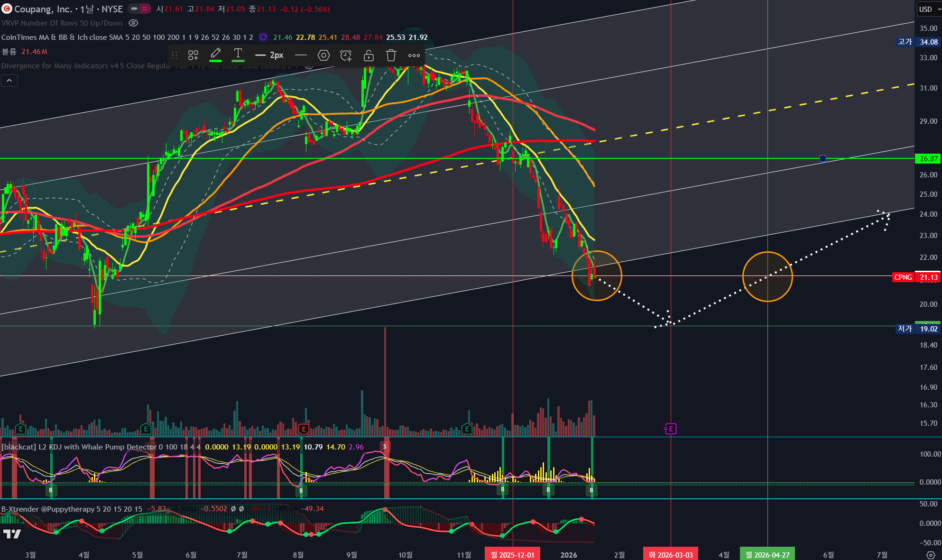Lock the selected drawing
The width and height of the screenshot is (942, 560).
(x=369, y=55)
